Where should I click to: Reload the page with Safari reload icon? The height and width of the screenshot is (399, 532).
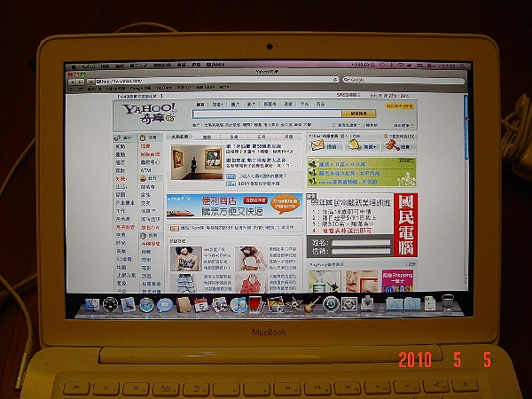click(x=335, y=80)
